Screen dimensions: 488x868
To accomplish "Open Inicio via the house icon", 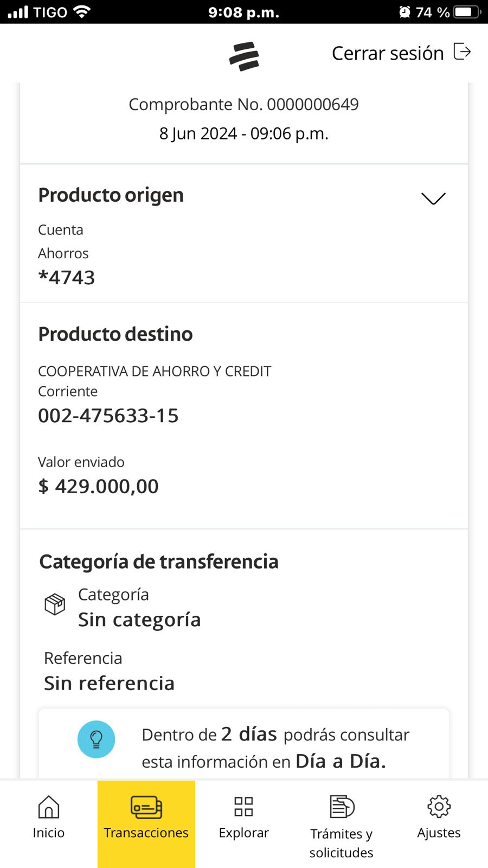I will pos(49,807).
